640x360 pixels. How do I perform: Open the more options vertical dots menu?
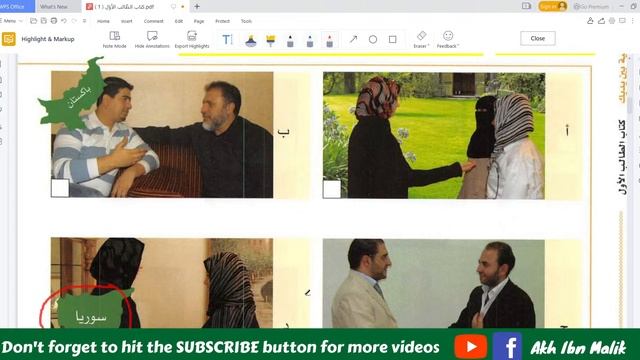click(633, 21)
